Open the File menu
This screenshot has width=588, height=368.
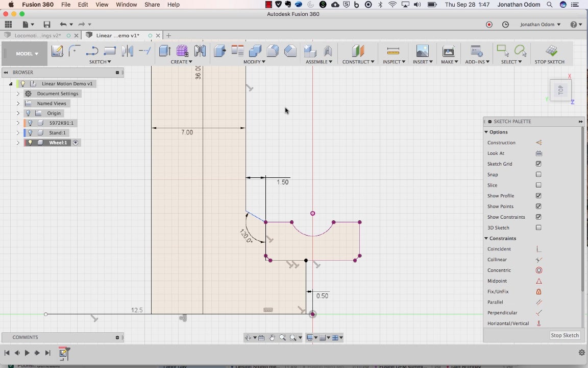(x=66, y=5)
